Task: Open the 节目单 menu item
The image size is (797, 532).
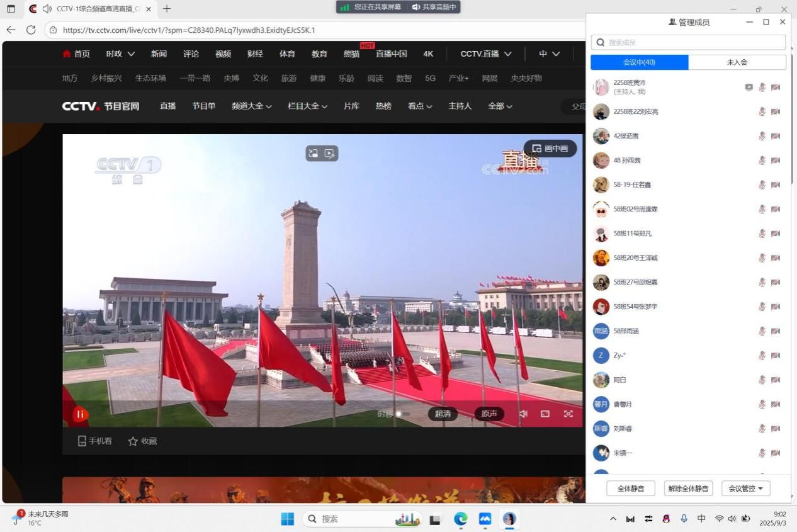Action: [203, 106]
